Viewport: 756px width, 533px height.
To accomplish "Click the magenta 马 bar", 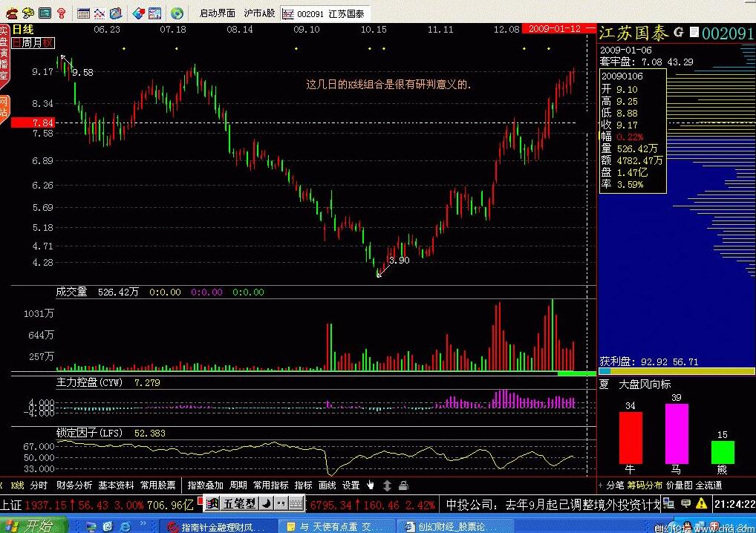I will click(x=677, y=434).
